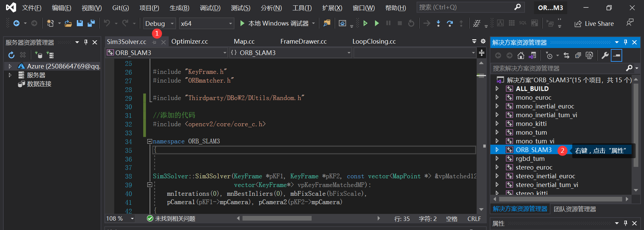Screen dimensions: 644x230
Task: Switch to the 团队资源管理器 tab
Action: 575,209
